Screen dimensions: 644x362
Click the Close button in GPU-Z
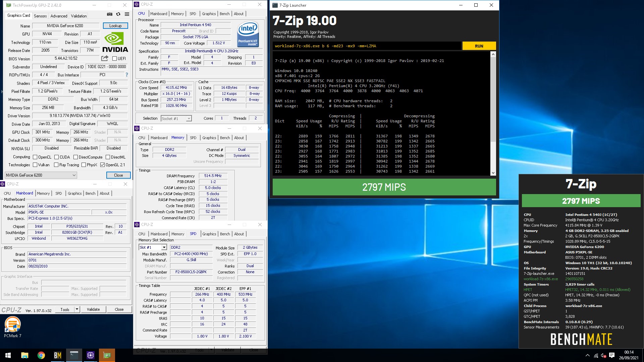118,175
